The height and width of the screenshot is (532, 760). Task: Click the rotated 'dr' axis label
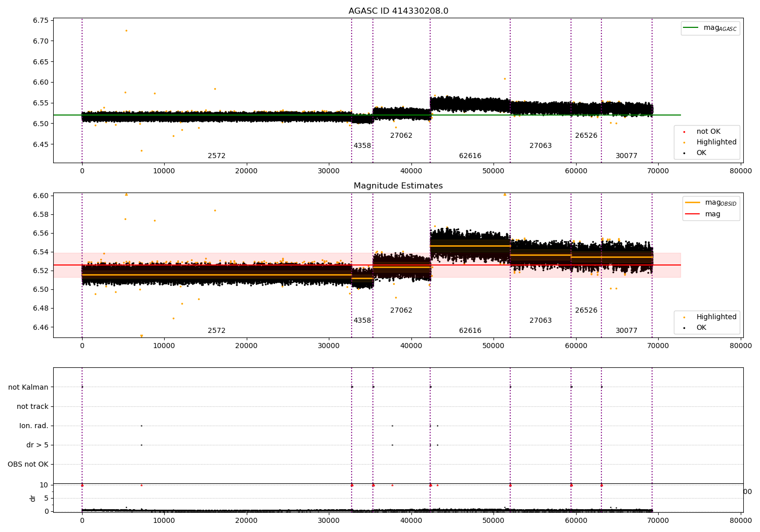[33, 498]
